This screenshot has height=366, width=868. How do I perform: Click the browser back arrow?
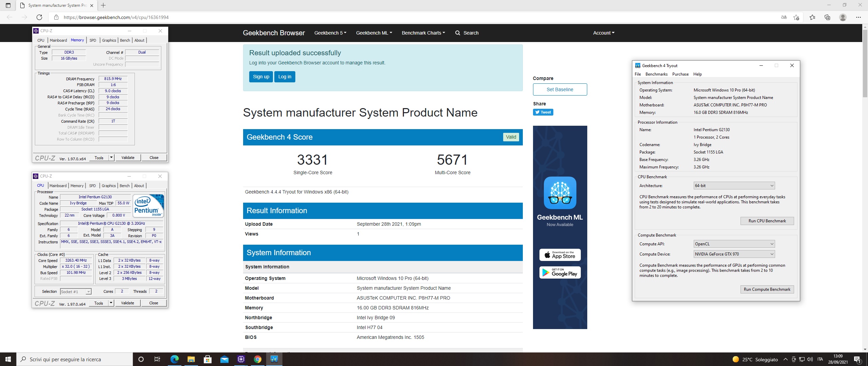click(x=9, y=17)
